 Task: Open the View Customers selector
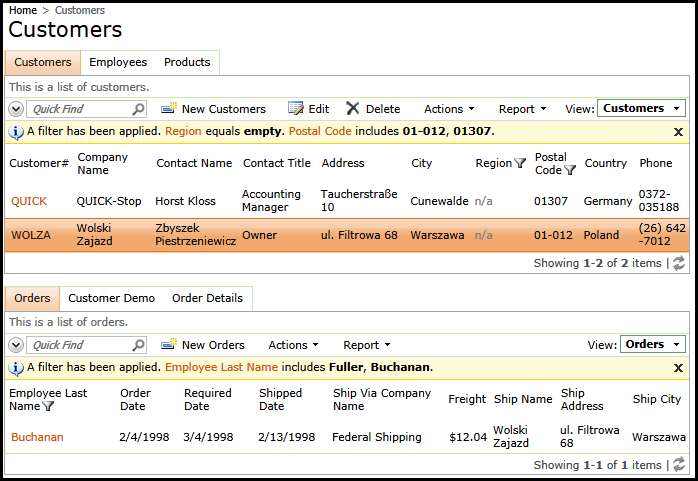pyautogui.click(x=641, y=108)
